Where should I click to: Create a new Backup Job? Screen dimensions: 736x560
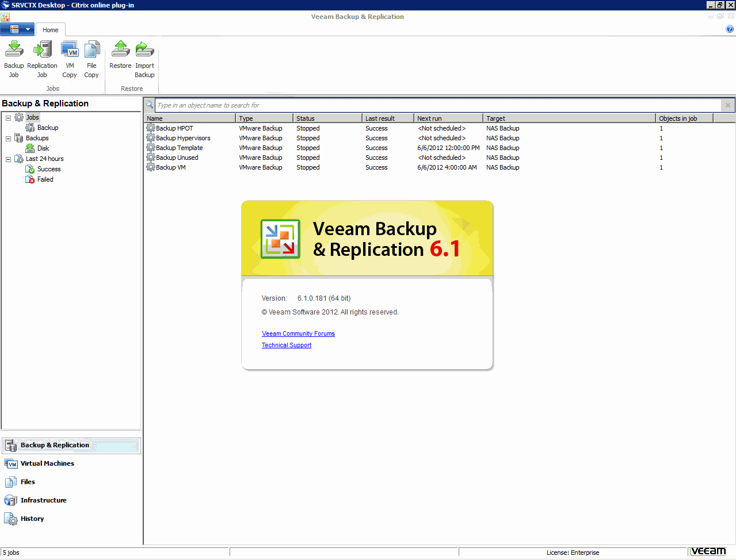click(14, 59)
